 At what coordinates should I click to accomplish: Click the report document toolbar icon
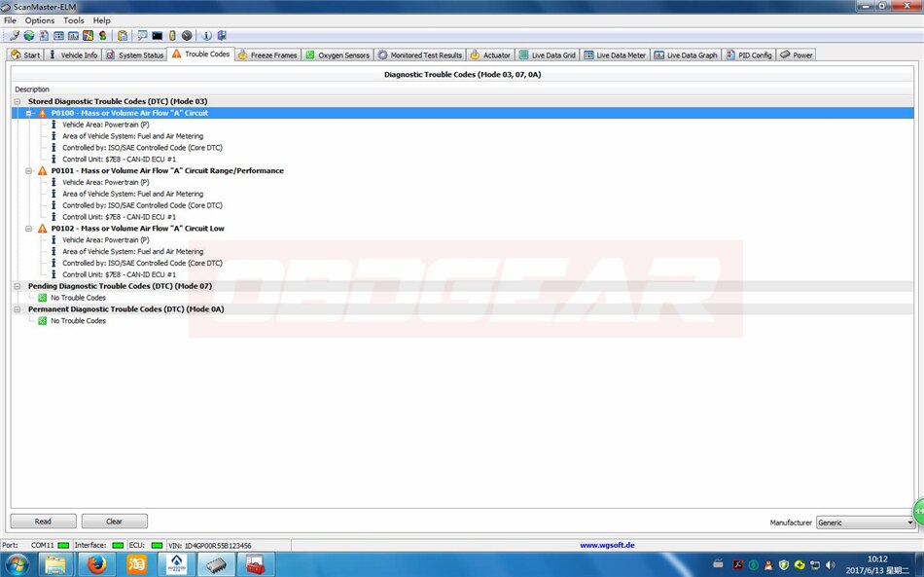[44, 35]
